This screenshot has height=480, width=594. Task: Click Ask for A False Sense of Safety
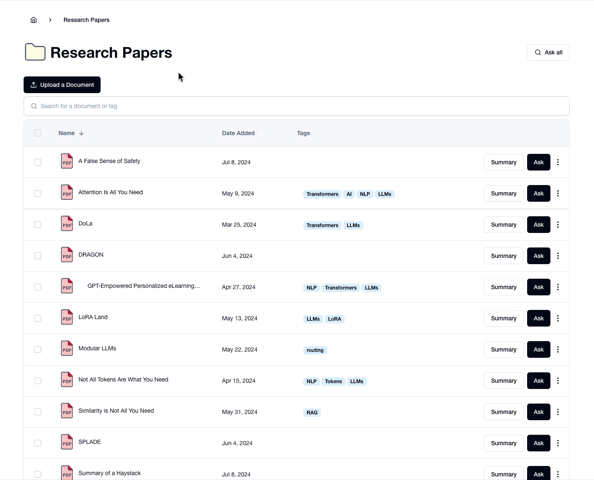click(x=538, y=162)
